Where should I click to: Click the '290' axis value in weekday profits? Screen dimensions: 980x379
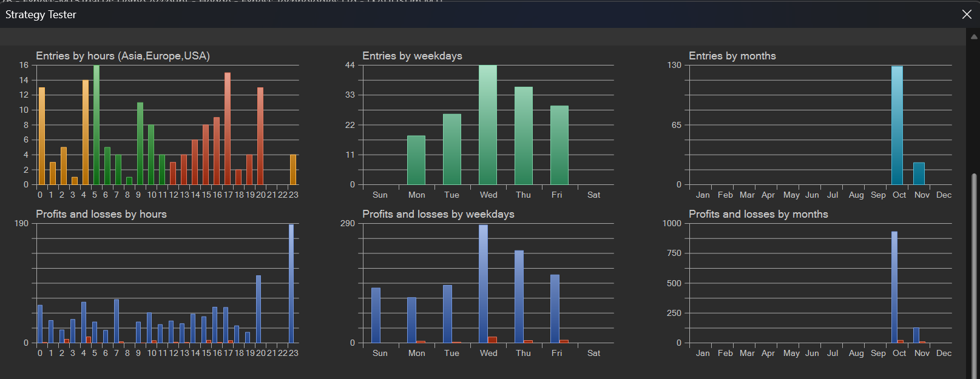coord(348,223)
